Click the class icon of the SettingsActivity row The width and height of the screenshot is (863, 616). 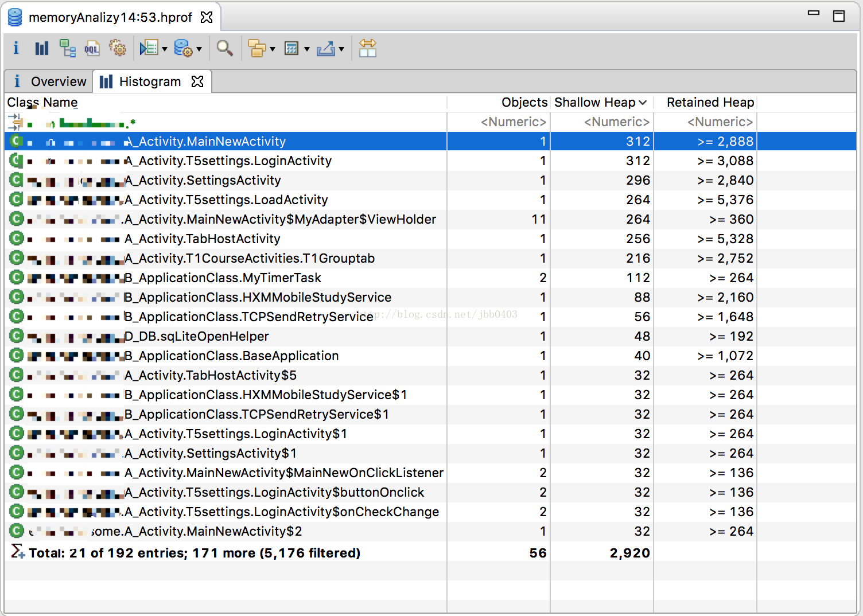coord(17,180)
